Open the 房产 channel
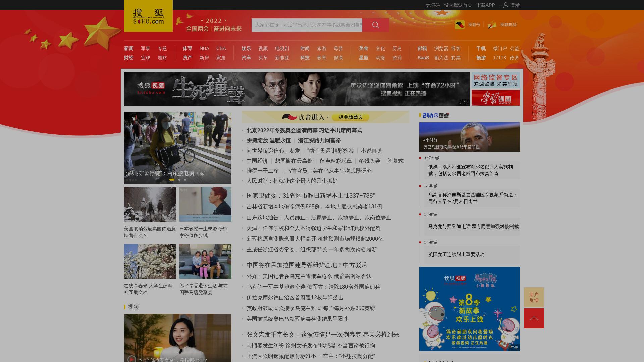Image resolution: width=644 pixels, height=362 pixels. pos(187,58)
